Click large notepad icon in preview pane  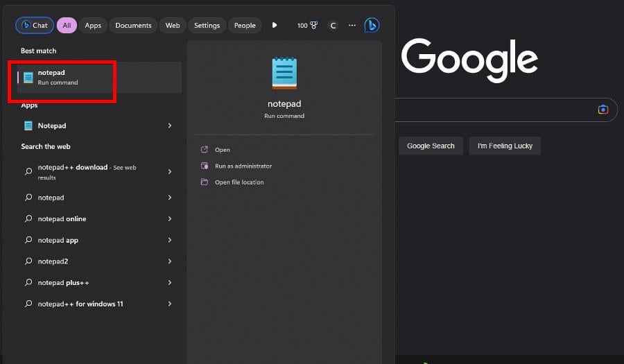coord(284,73)
